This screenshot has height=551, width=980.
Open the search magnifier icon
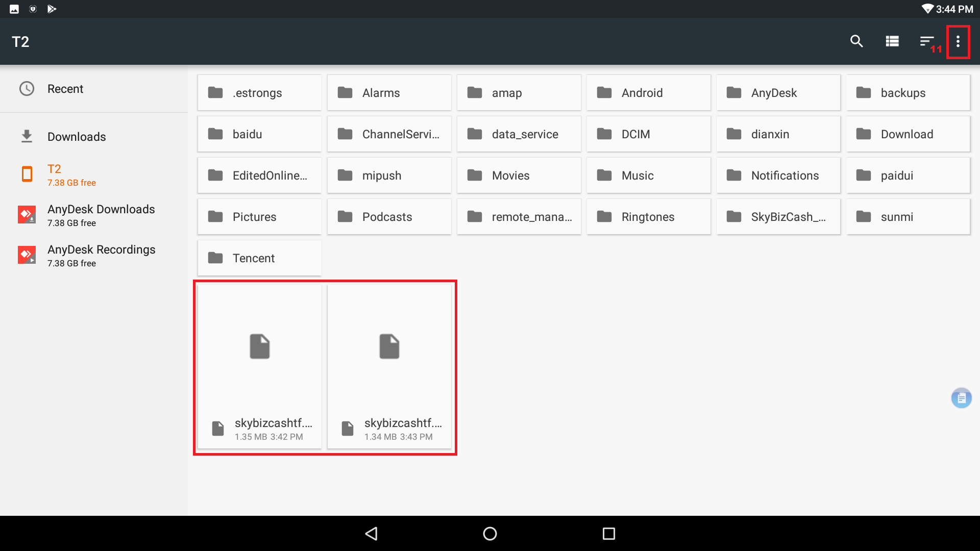coord(856,41)
